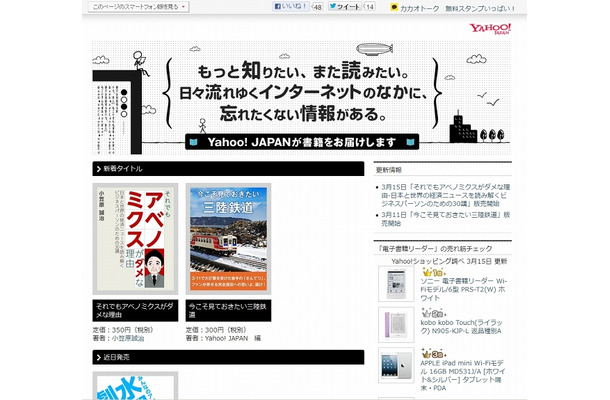This screenshot has height=400, width=610.
Task: Open the smartphone version dropdown at top
Action: (x=138, y=7)
